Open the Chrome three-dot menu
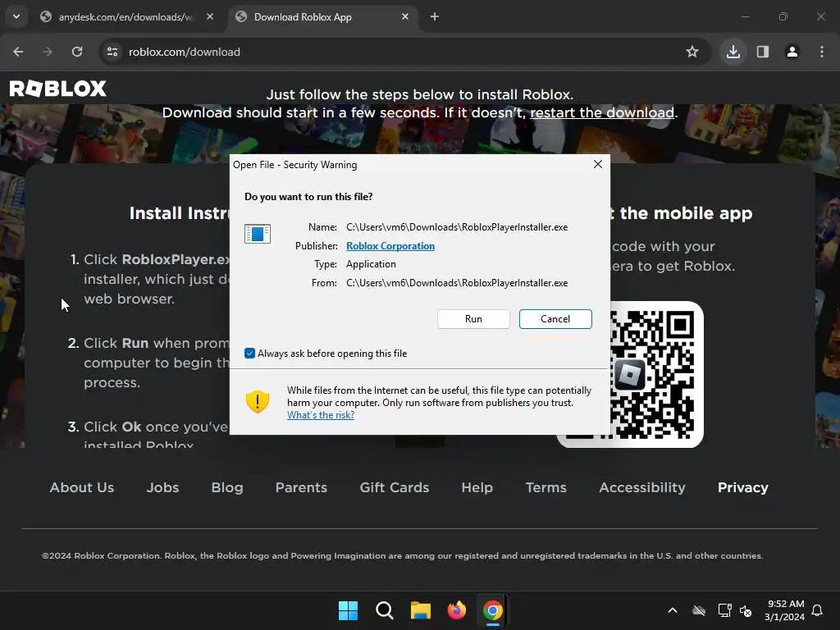840x630 pixels. (821, 52)
